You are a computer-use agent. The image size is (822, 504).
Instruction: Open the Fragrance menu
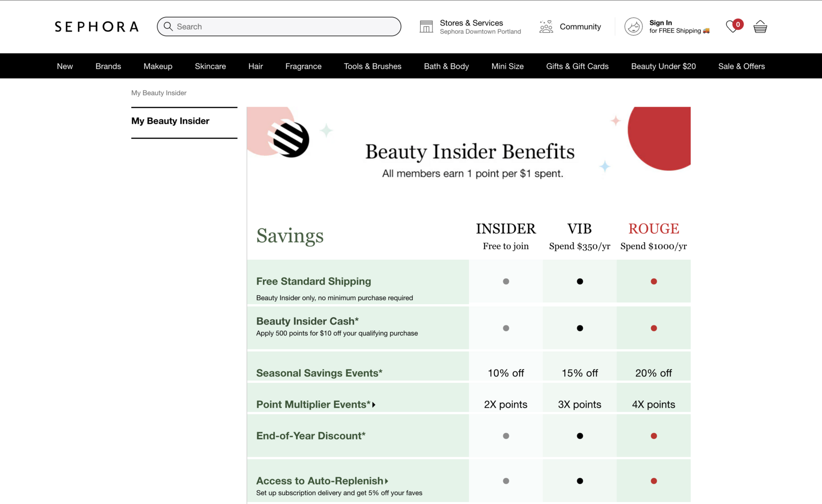(303, 66)
